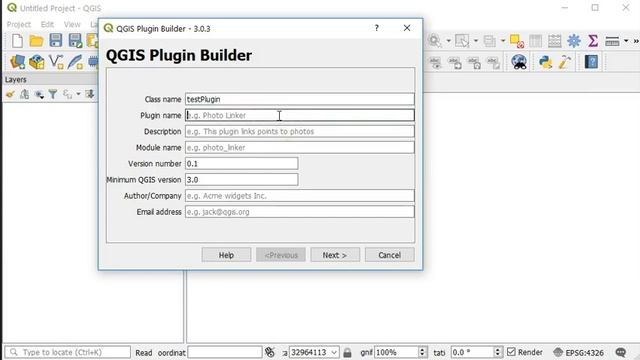The image size is (640, 360).
Task: Open the Help Contents book icon
Action: click(x=591, y=62)
